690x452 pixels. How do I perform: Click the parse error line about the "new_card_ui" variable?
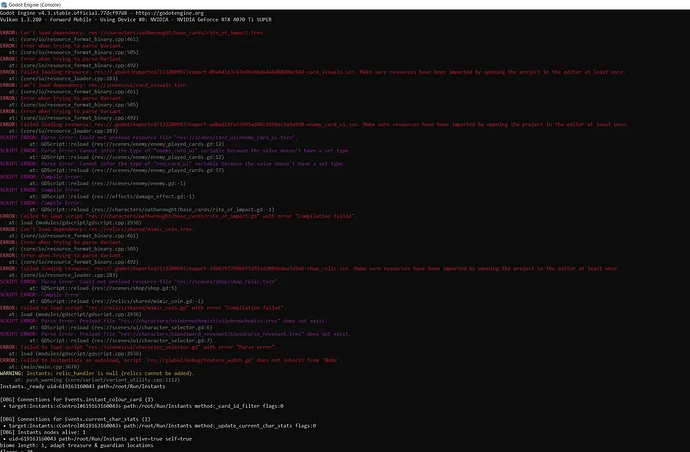pyautogui.click(x=172, y=164)
